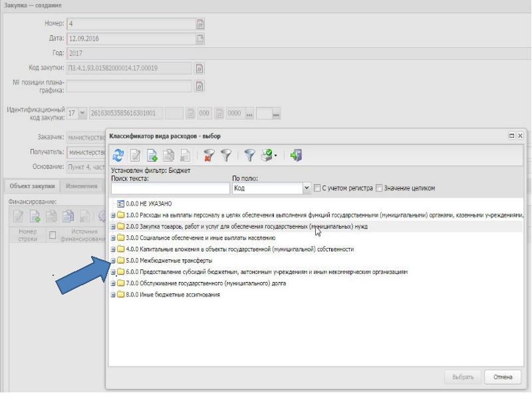532x399 pixels.
Task: Expand the 2.0.0 Закупка товаров node
Action: [113, 226]
